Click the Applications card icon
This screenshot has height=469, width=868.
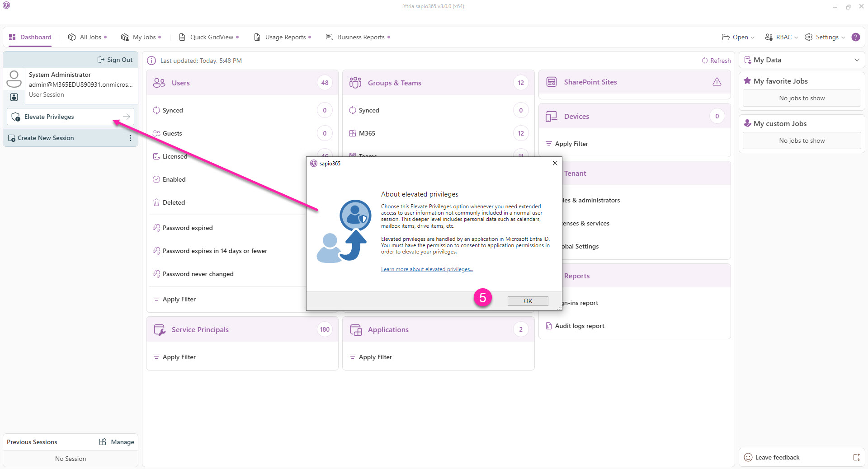[x=356, y=330]
